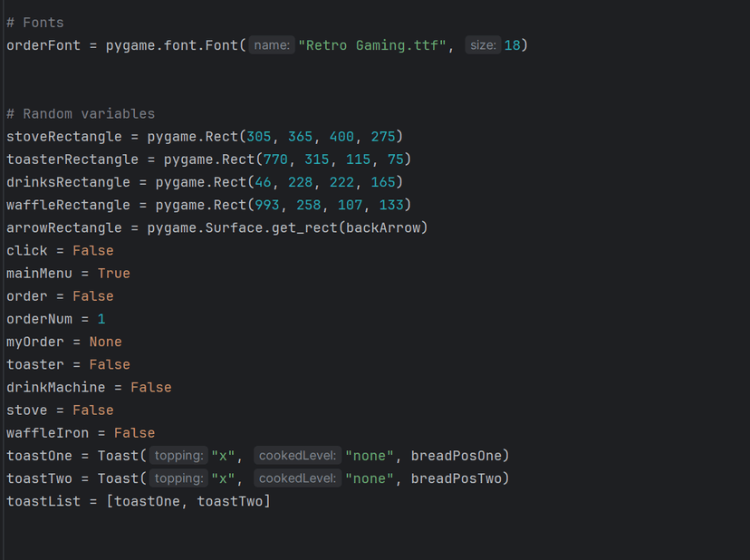Click the True value assigned to mainMenu
This screenshot has height=560, width=750.
pos(113,274)
